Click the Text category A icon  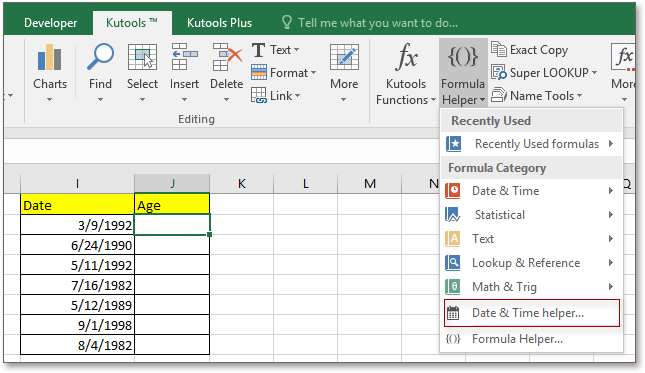453,239
